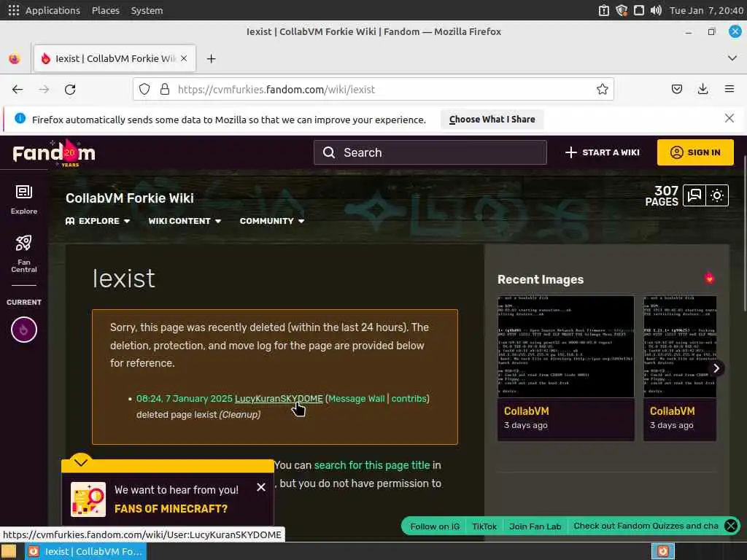Expand the COMMUNITY dropdown

click(272, 221)
